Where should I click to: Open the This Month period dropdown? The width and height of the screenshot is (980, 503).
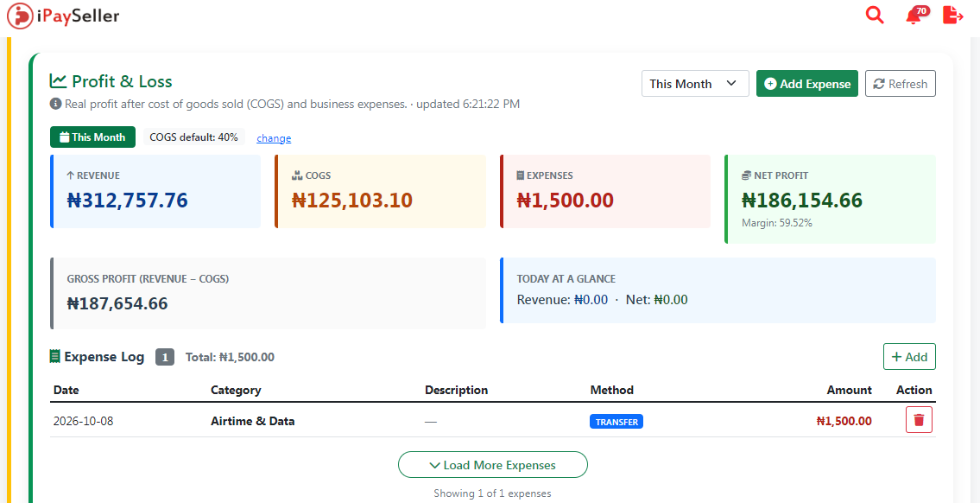pyautogui.click(x=695, y=84)
